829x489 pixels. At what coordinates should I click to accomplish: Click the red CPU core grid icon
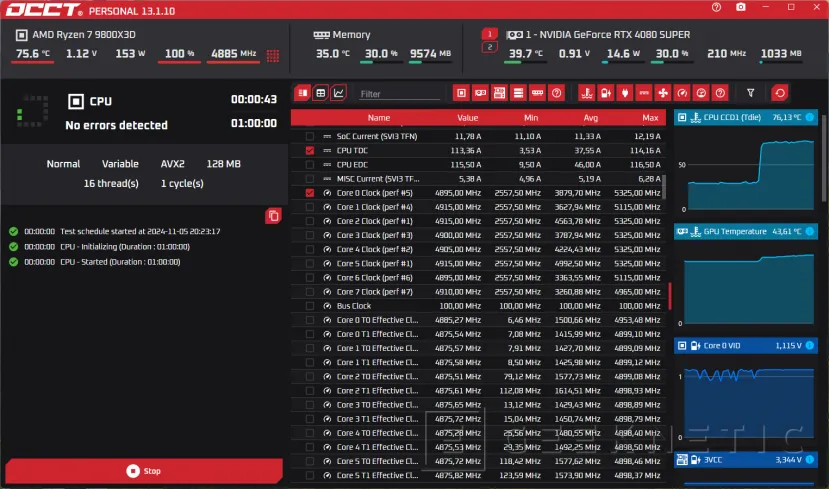(x=273, y=55)
